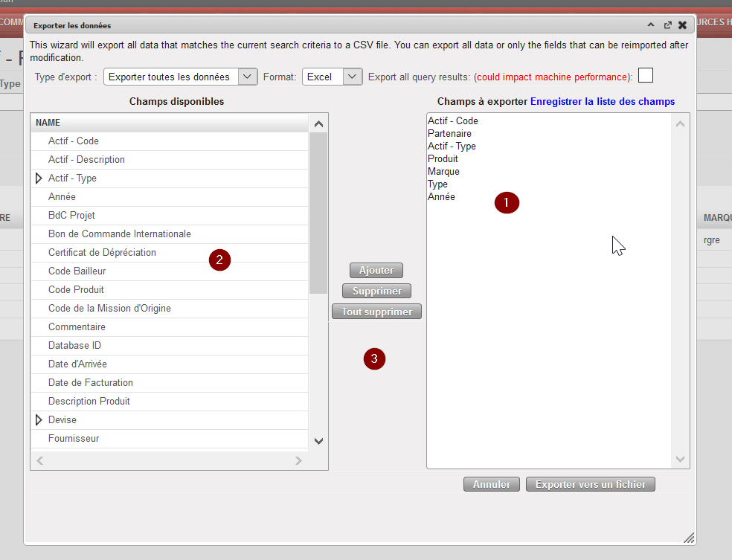Click the Ajouter button
The image size is (732, 560).
pos(376,270)
